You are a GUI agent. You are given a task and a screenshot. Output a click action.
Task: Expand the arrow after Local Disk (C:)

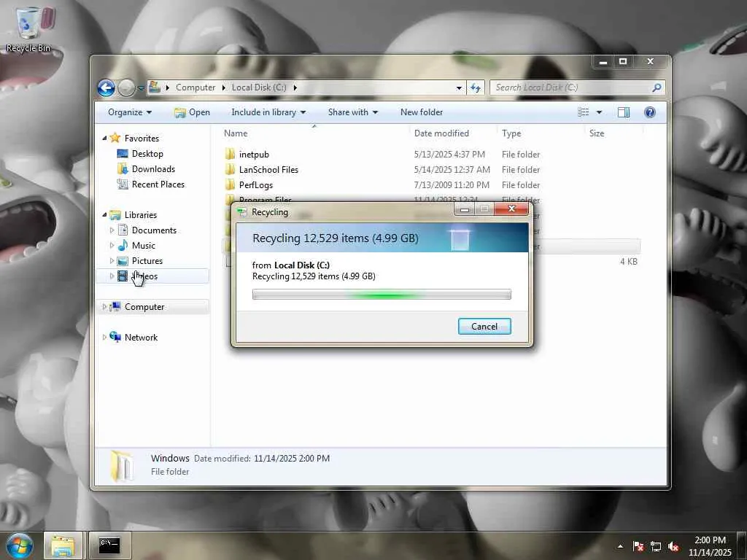(x=295, y=87)
